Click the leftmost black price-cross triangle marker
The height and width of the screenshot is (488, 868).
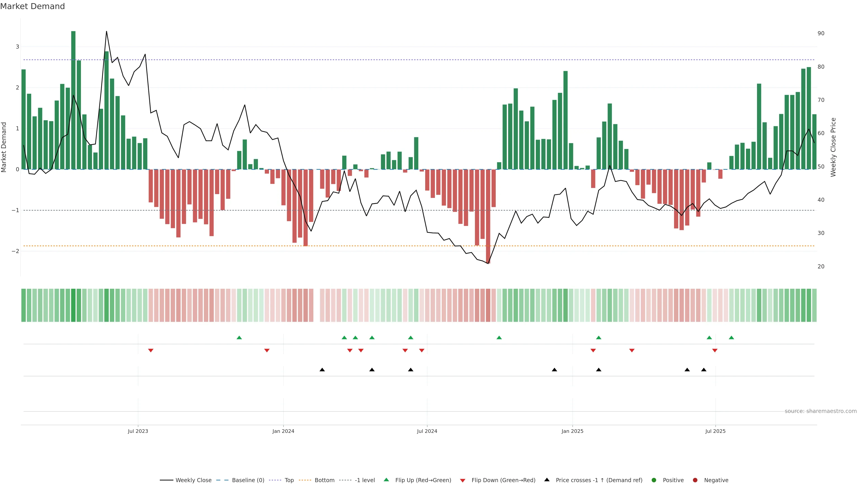coord(322,369)
